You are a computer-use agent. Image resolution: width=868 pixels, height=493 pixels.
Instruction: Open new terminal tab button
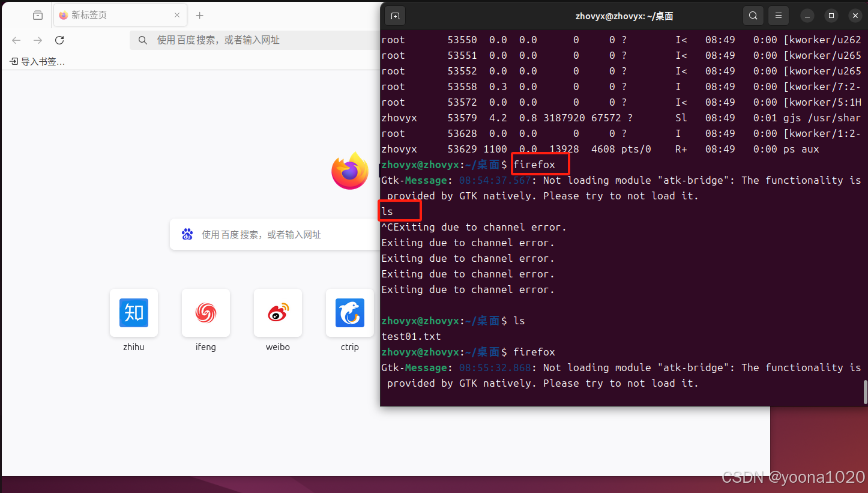click(395, 16)
